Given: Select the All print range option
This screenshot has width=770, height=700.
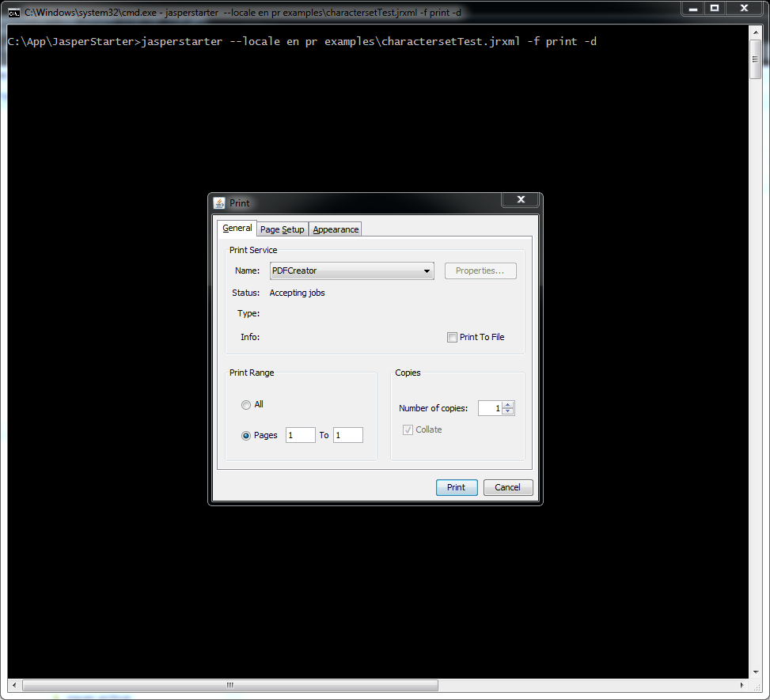Looking at the screenshot, I should tap(246, 404).
